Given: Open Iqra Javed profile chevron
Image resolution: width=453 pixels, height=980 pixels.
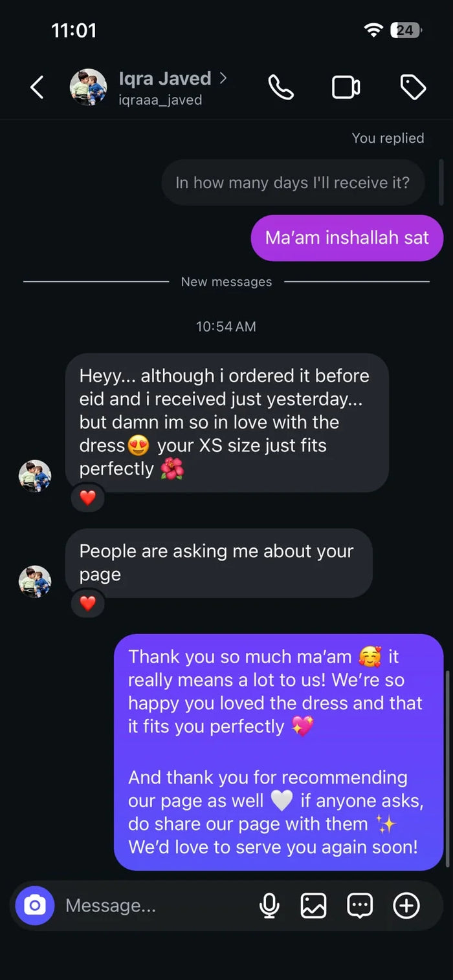Looking at the screenshot, I should click(223, 78).
